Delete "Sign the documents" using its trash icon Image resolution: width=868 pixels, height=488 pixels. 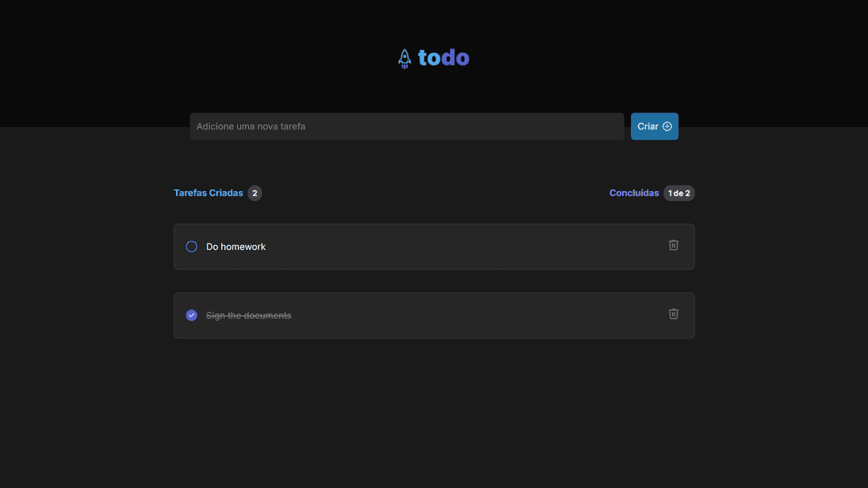click(x=674, y=314)
